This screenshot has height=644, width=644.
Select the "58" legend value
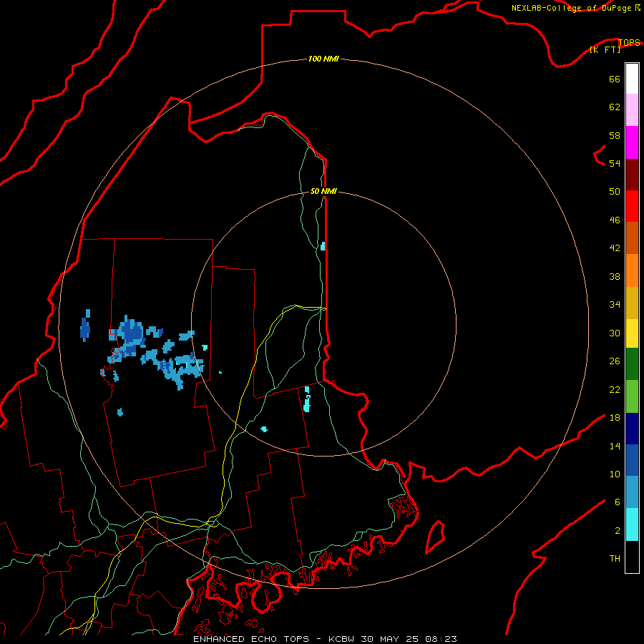click(x=615, y=135)
